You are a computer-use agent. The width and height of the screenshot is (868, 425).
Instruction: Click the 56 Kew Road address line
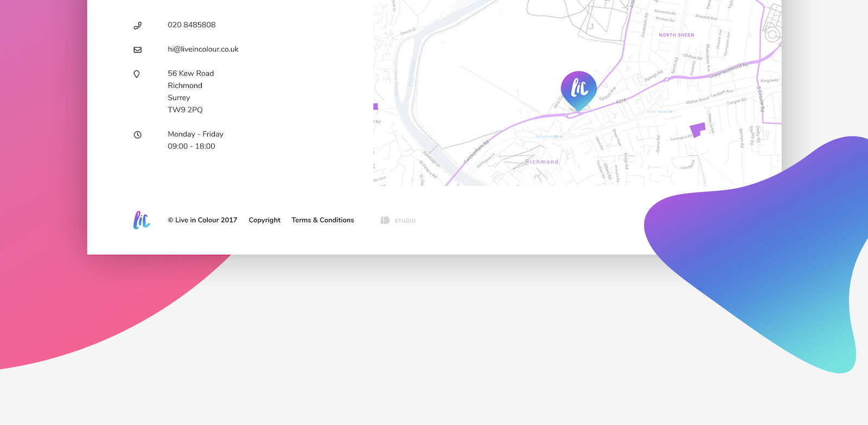[x=190, y=73]
